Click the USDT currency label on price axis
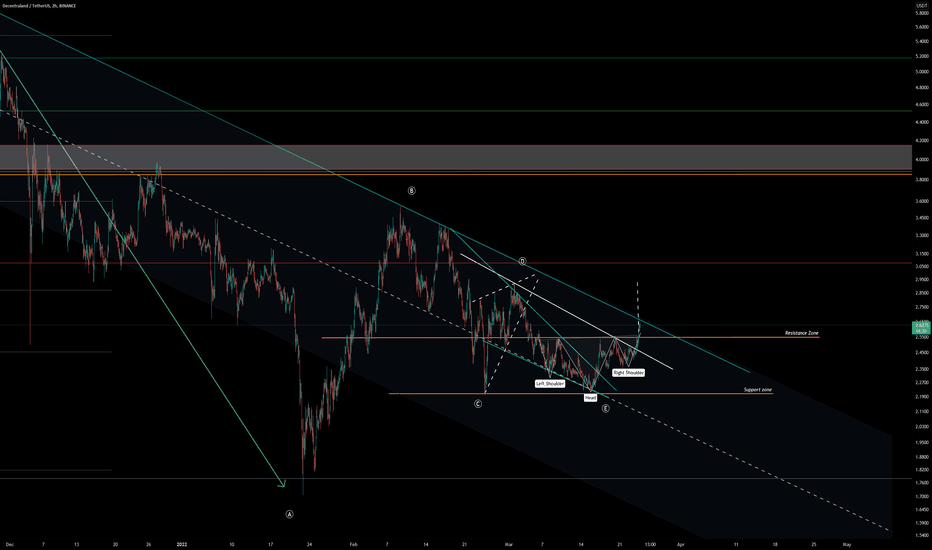This screenshot has height=550, width=932. click(x=921, y=5)
